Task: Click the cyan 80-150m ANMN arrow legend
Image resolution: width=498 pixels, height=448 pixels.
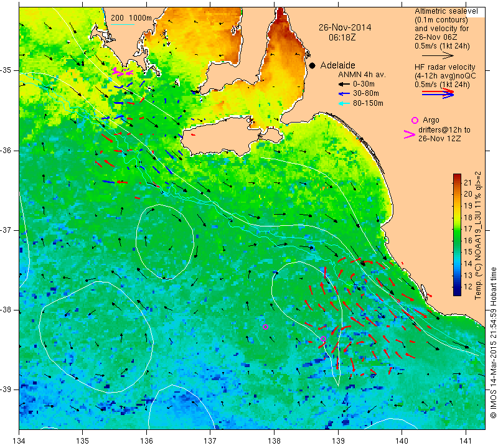Action: point(344,103)
